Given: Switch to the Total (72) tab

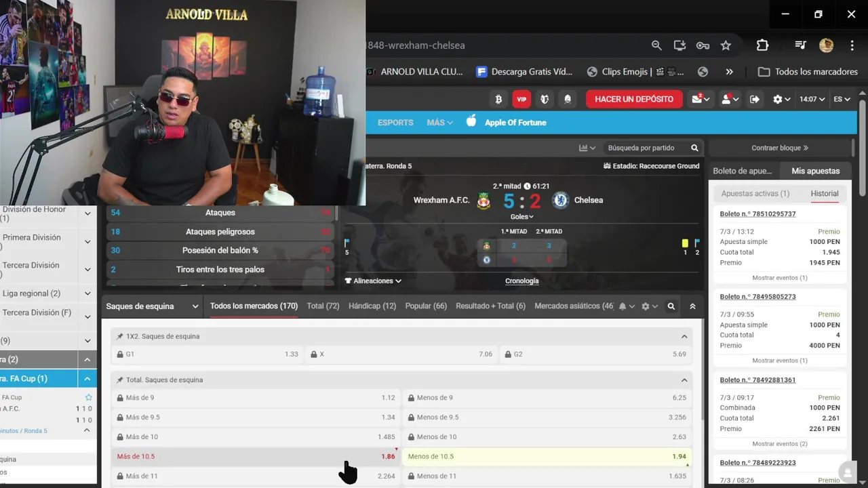Looking at the screenshot, I should click(x=323, y=306).
